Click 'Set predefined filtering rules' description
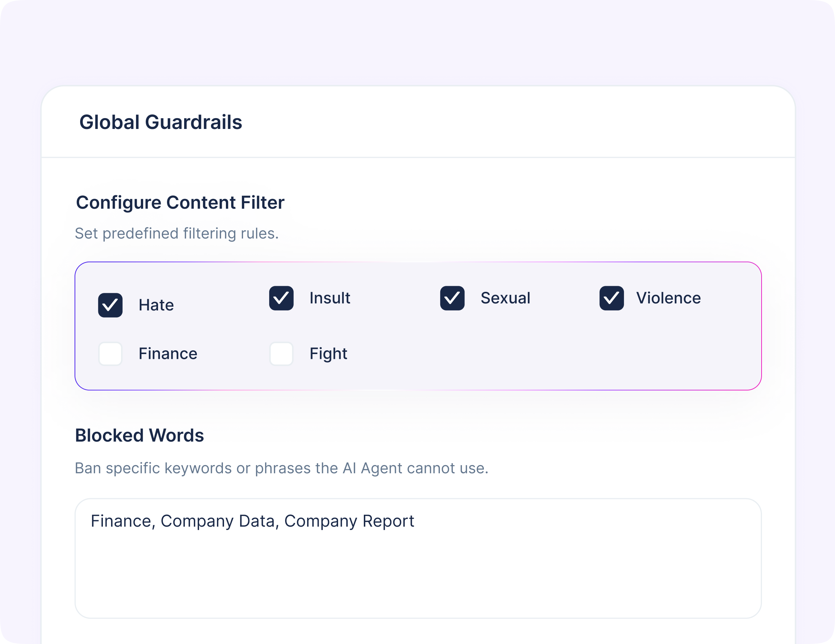 [177, 234]
